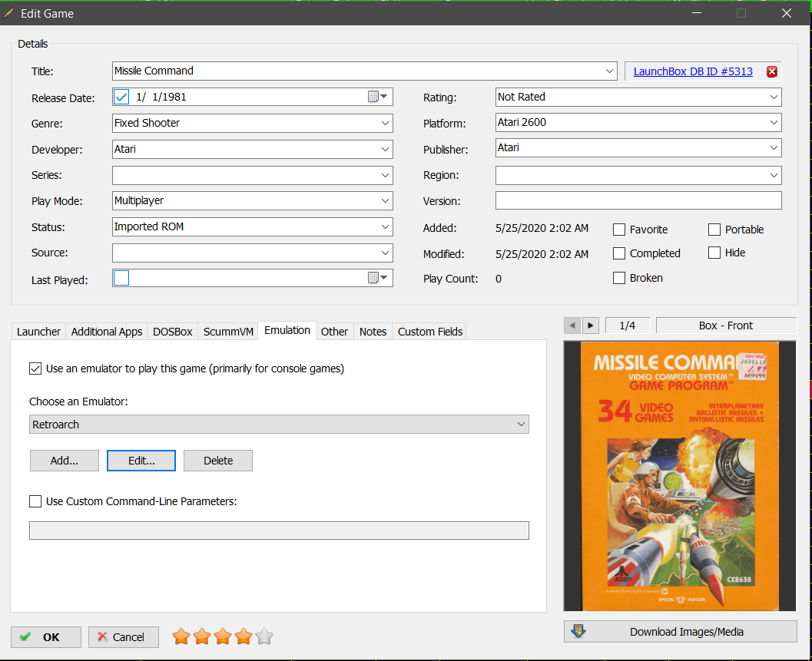Screen dimensions: 812x661
Task: Set rating to four stars
Action: pos(244,636)
